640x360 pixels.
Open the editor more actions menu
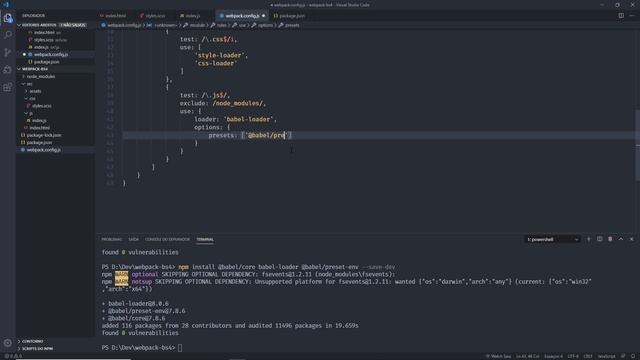[x=632, y=16]
